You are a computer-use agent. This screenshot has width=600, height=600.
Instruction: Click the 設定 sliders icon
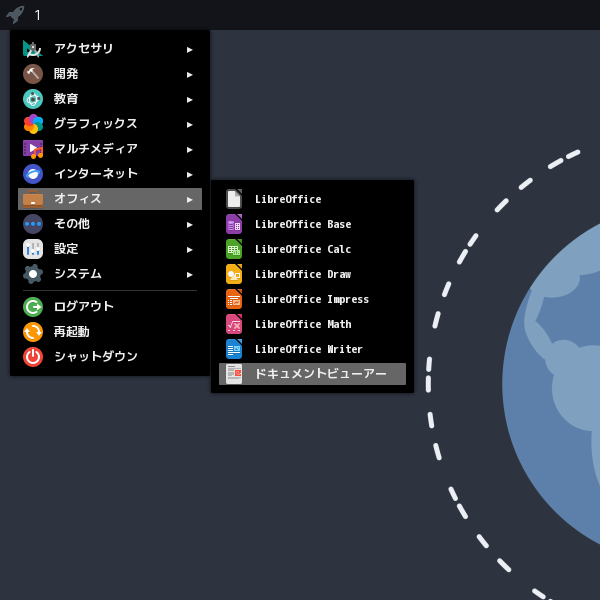click(33, 249)
